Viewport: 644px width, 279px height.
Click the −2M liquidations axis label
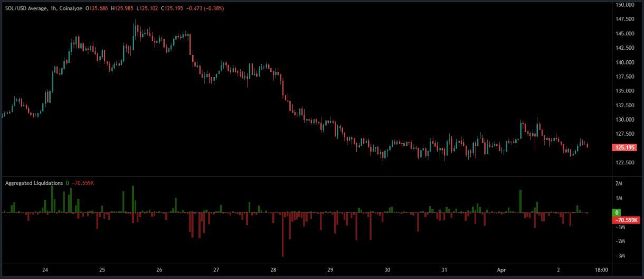coord(621,241)
